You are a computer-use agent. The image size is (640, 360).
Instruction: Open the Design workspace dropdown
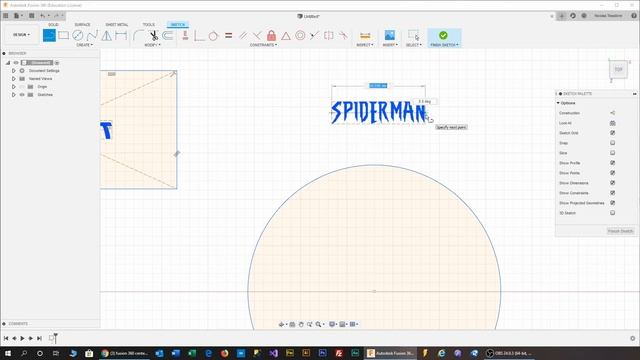21,35
